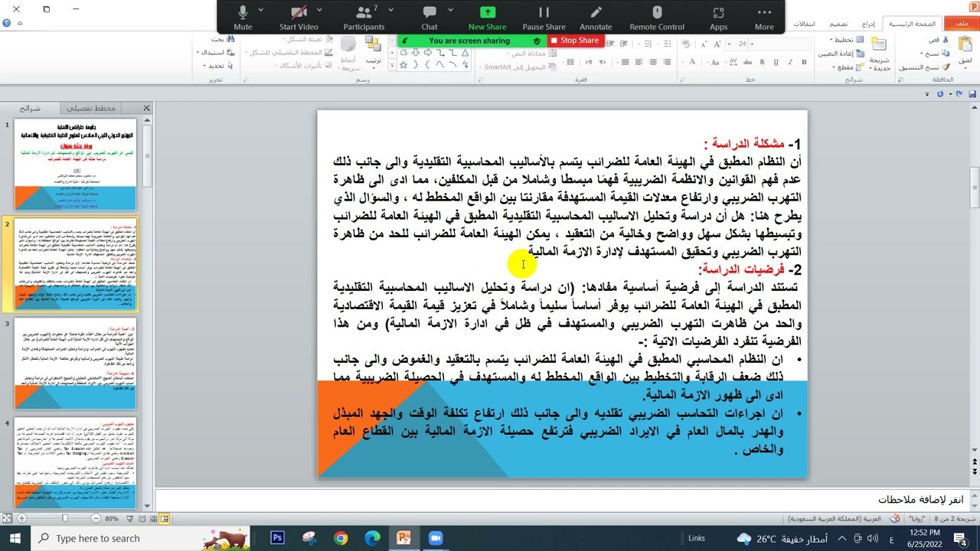Click the Underline U button

pos(776,62)
